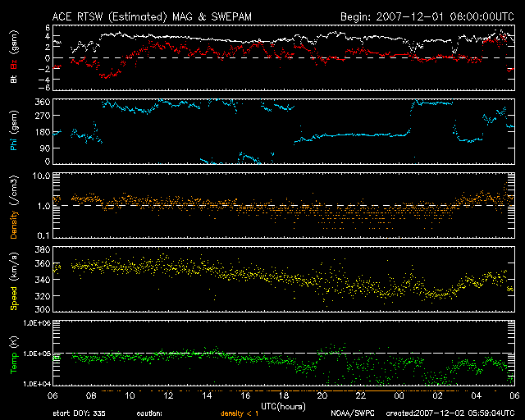Click the '0.1' tick on Density axis
Viewport: 525px width, 420px height.
[43, 235]
